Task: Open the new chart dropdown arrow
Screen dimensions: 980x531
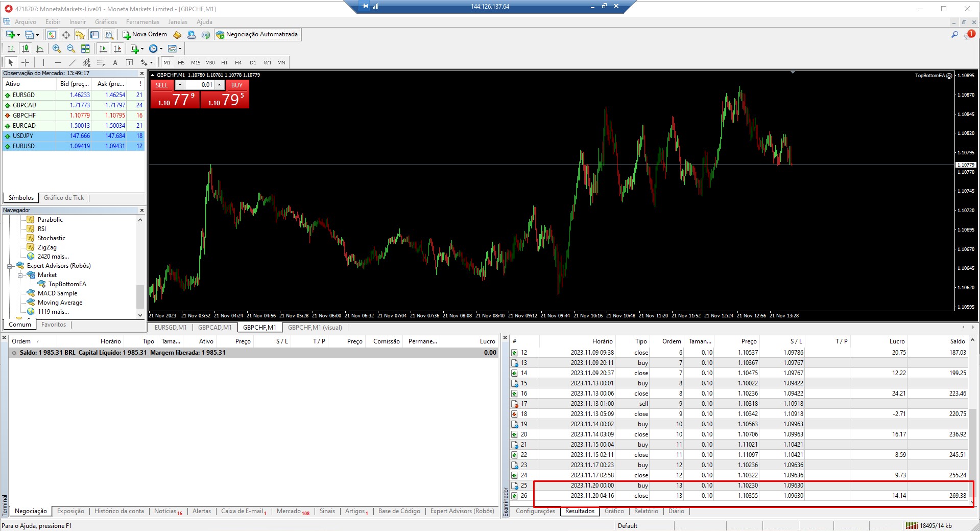Action: pos(18,35)
